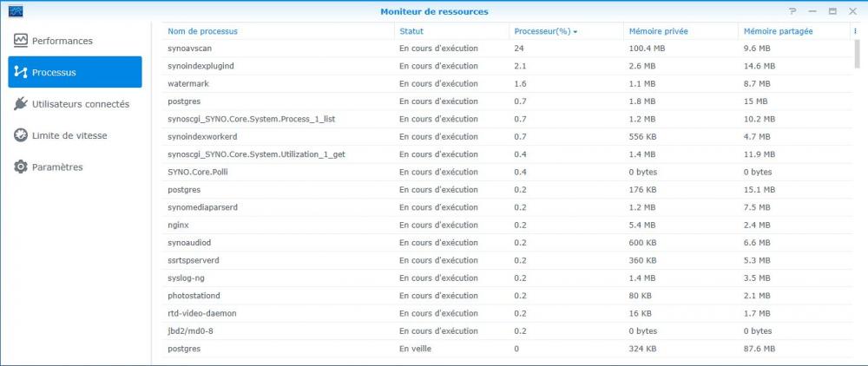Sort by Mémoire partagée column header
This screenshot has height=366, width=868.
pyautogui.click(x=778, y=31)
